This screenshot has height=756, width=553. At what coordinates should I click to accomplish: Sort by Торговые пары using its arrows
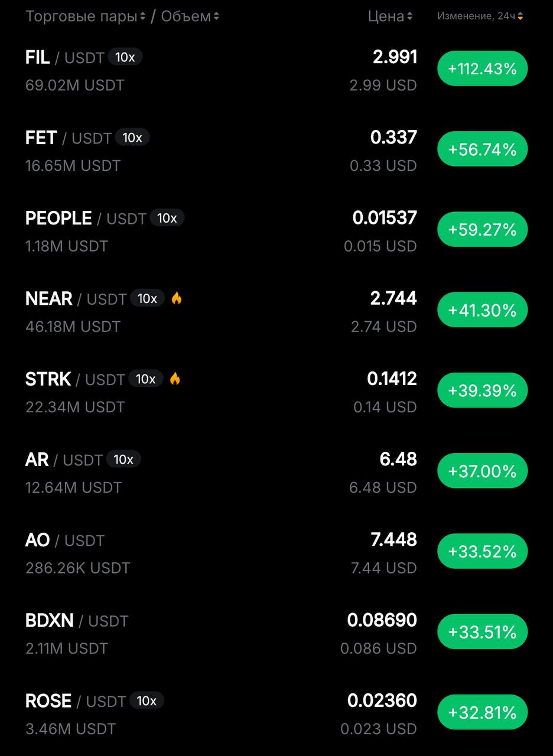142,17
